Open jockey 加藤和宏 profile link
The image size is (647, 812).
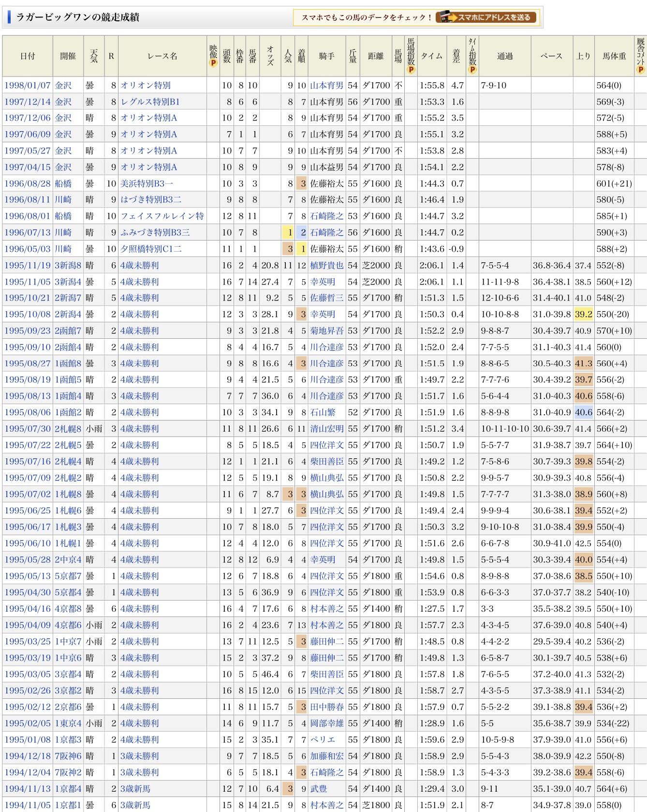(327, 756)
